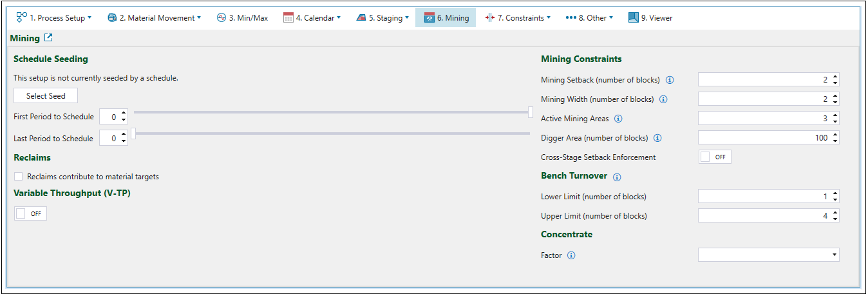868x296 pixels.
Task: Click the First Period to Schedule slider handle
Action: [530, 113]
